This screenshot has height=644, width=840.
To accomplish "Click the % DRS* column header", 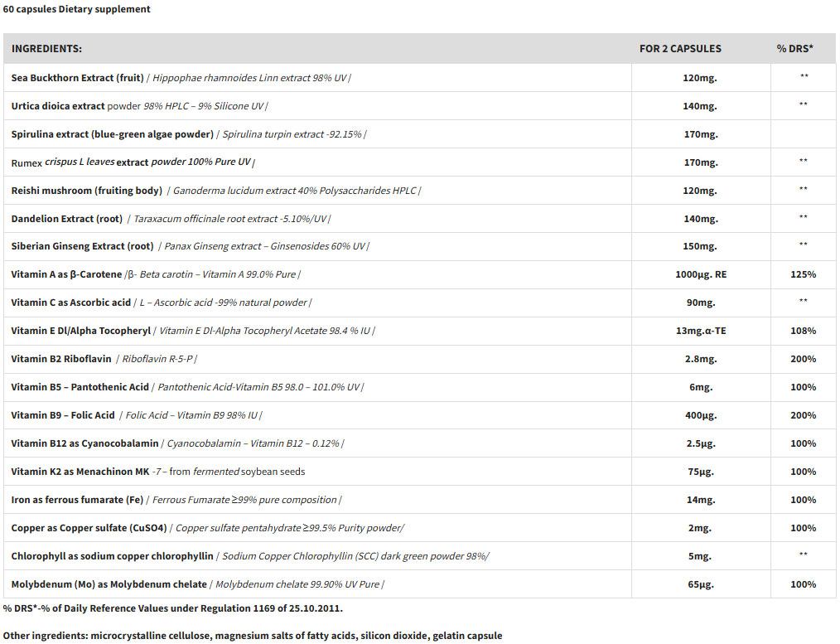I will click(794, 49).
